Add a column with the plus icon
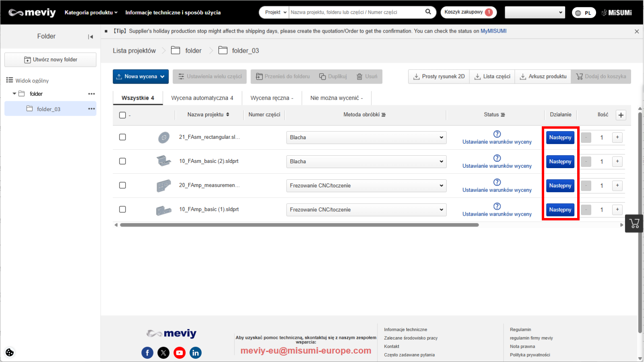 coord(621,115)
